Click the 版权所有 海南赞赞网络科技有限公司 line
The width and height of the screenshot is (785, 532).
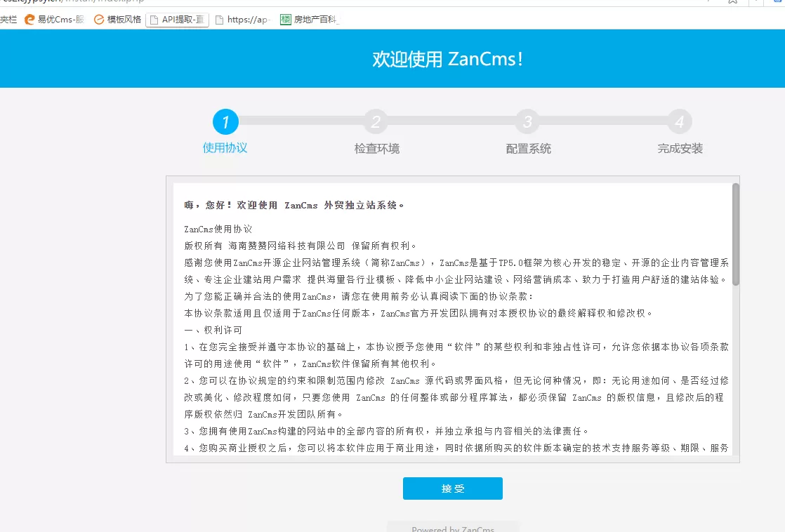click(x=301, y=246)
